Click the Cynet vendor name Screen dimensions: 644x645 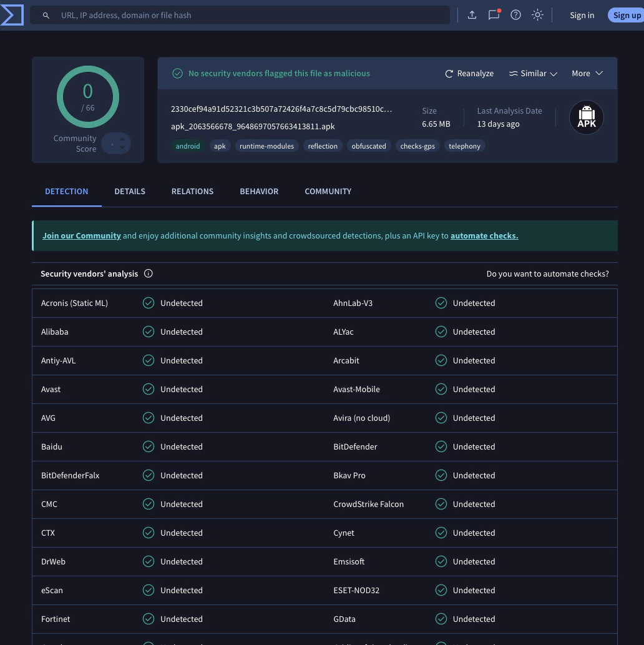(343, 533)
